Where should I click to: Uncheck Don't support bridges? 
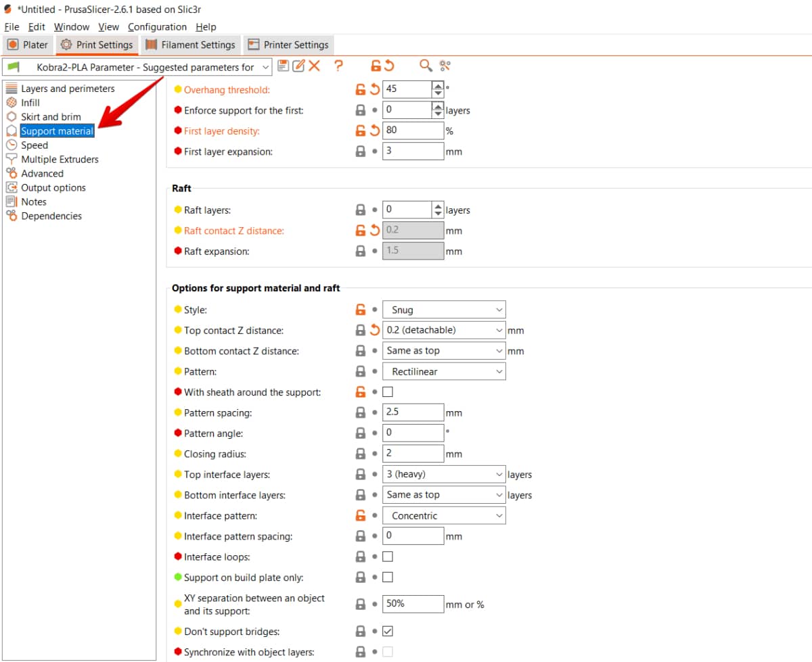[388, 631]
